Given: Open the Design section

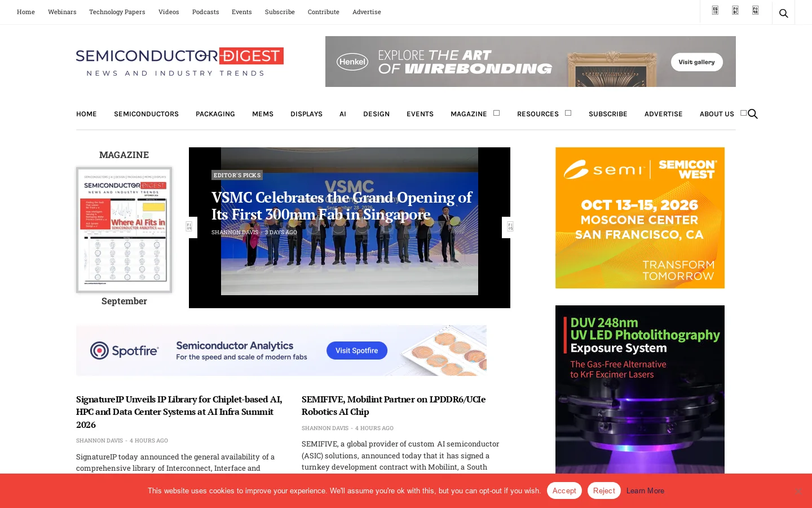Looking at the screenshot, I should 376,114.
